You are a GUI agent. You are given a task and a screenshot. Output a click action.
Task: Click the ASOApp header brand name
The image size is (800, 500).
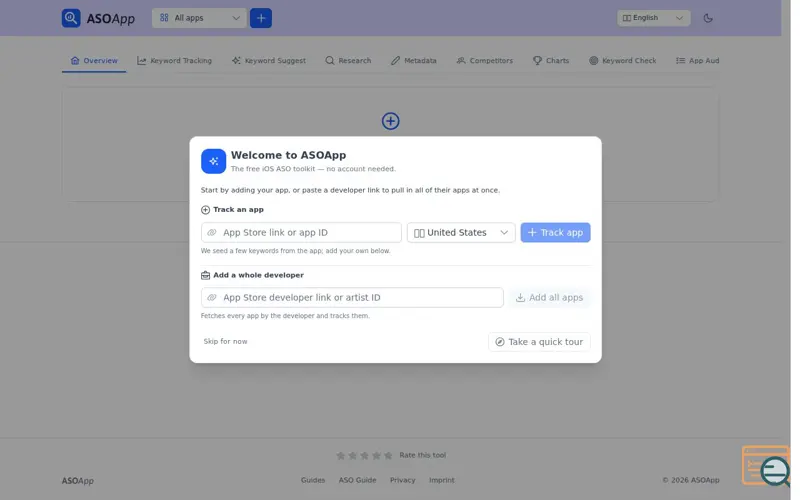click(x=111, y=18)
